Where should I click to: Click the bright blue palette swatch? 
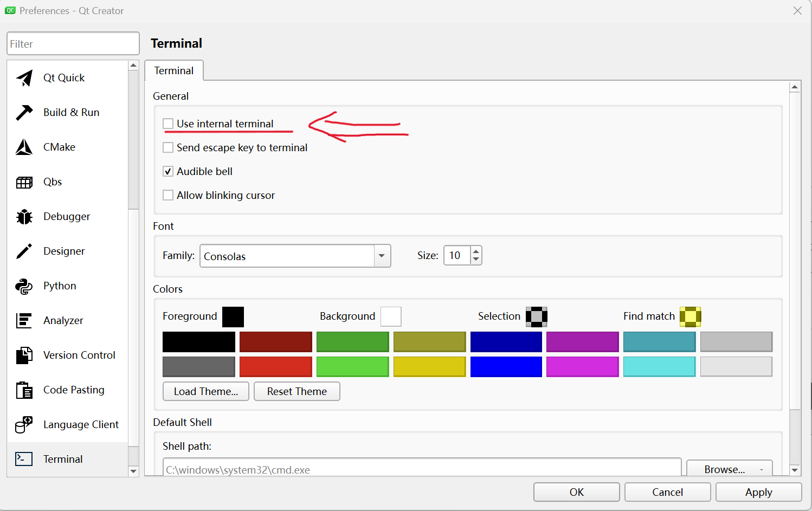[506, 366]
